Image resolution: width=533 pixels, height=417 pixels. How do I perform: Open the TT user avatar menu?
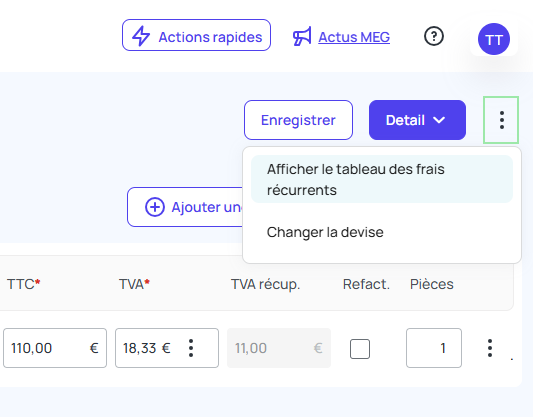click(494, 39)
